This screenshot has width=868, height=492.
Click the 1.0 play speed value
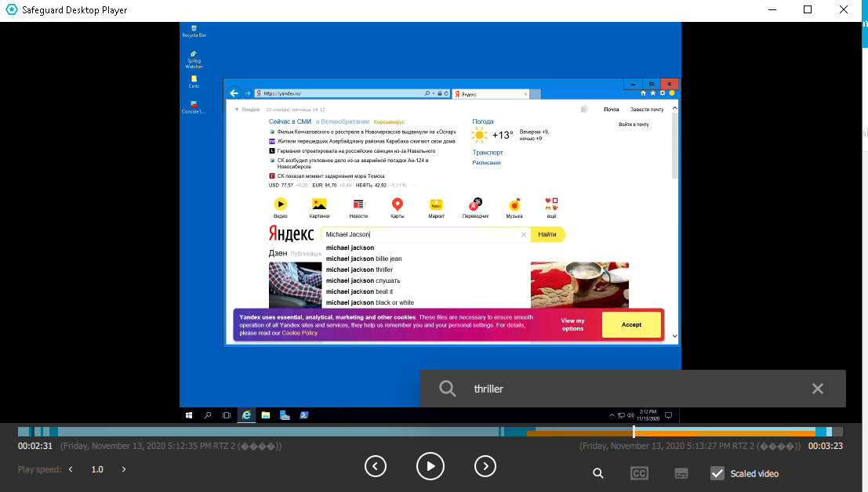coord(97,469)
